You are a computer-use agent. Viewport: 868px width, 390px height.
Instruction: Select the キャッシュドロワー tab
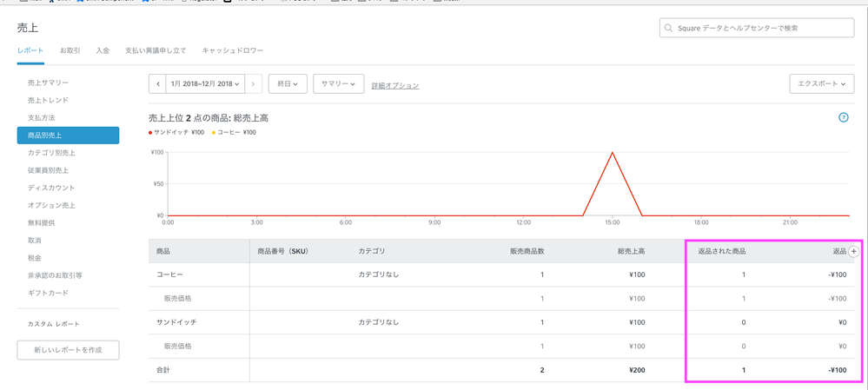click(232, 51)
